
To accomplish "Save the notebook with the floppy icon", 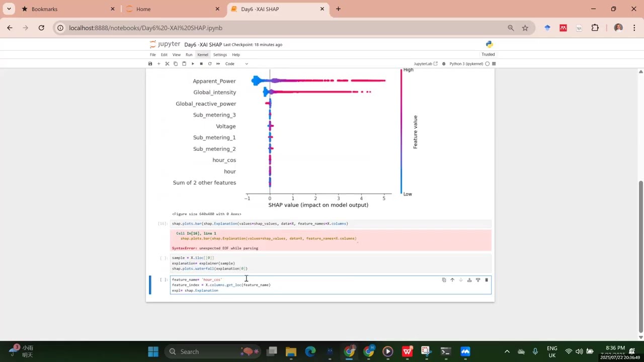I will [150, 64].
